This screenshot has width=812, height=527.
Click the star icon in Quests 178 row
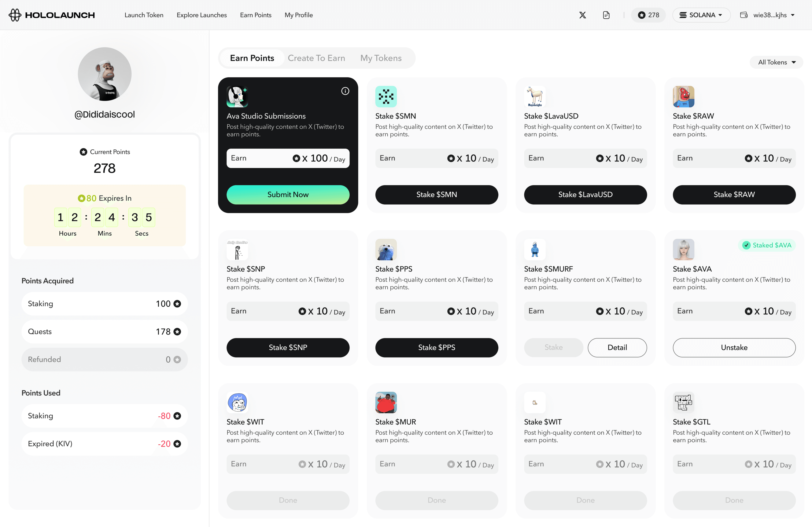coord(177,332)
